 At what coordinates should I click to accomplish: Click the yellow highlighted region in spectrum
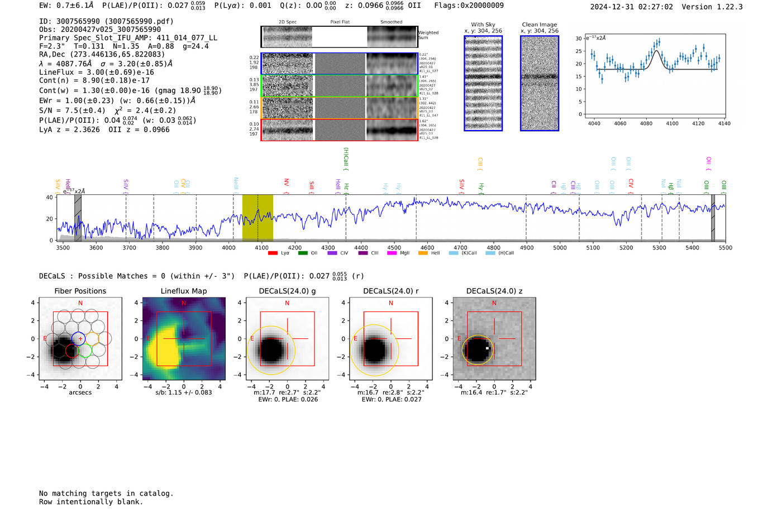258,218
